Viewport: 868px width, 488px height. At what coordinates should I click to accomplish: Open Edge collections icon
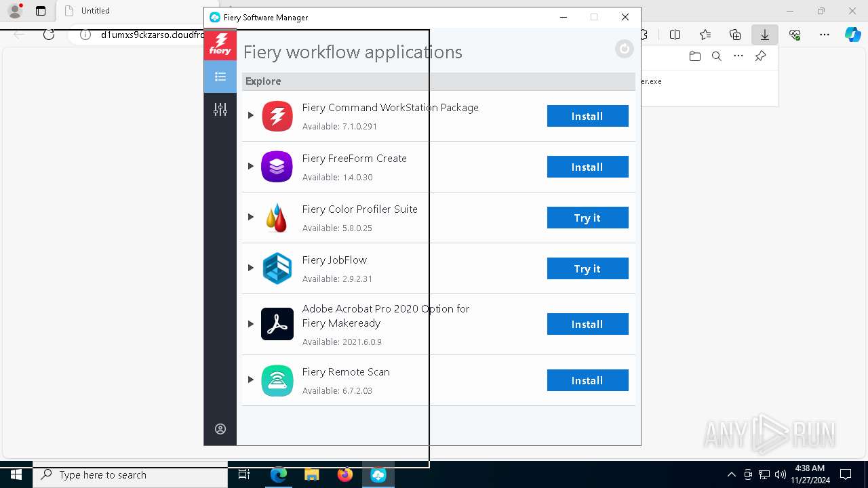pyautogui.click(x=735, y=35)
